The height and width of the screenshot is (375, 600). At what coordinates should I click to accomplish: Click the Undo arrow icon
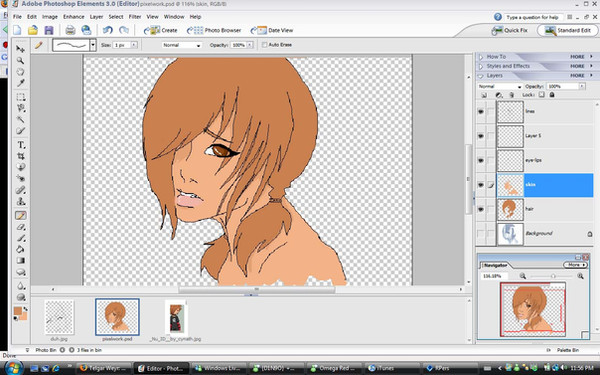(108, 30)
